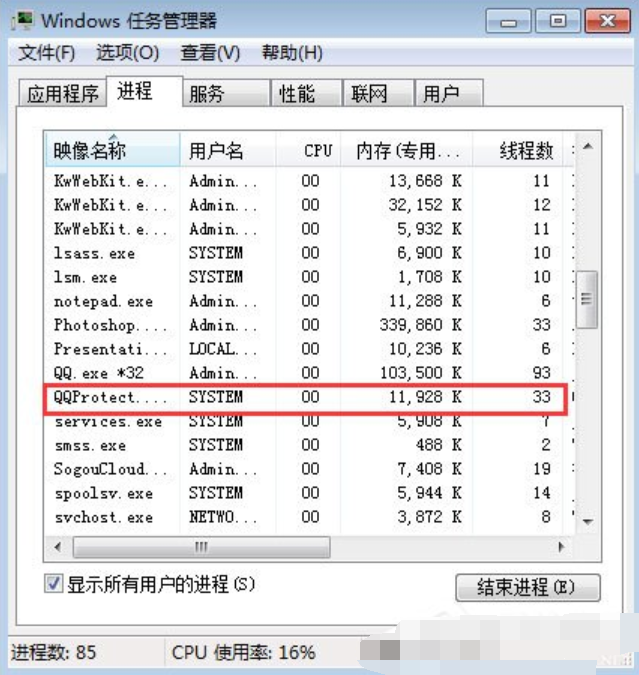Viewport: 639px width, 675px height.
Task: Switch to the 联网 tab
Action: (369, 94)
